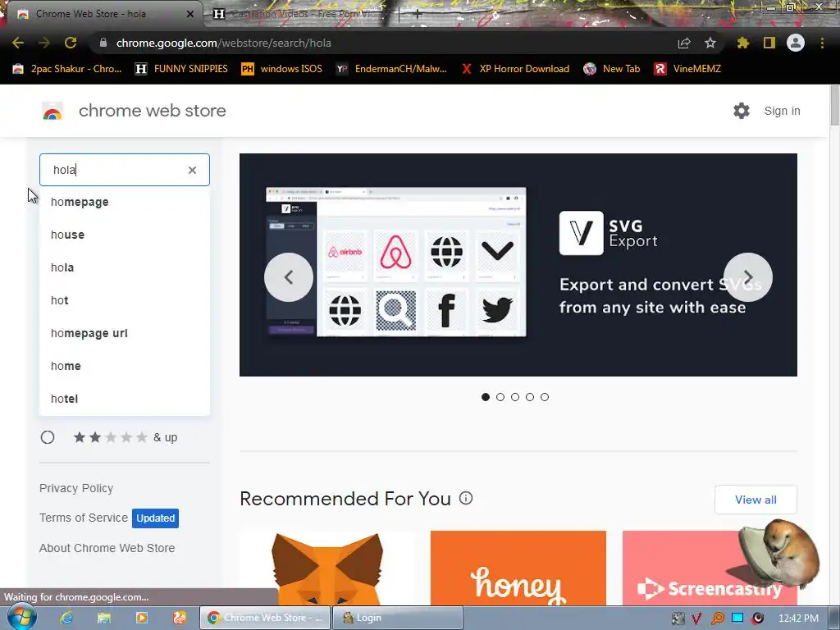Open Privacy Policy link
Viewport: 840px width, 630px height.
(x=76, y=488)
